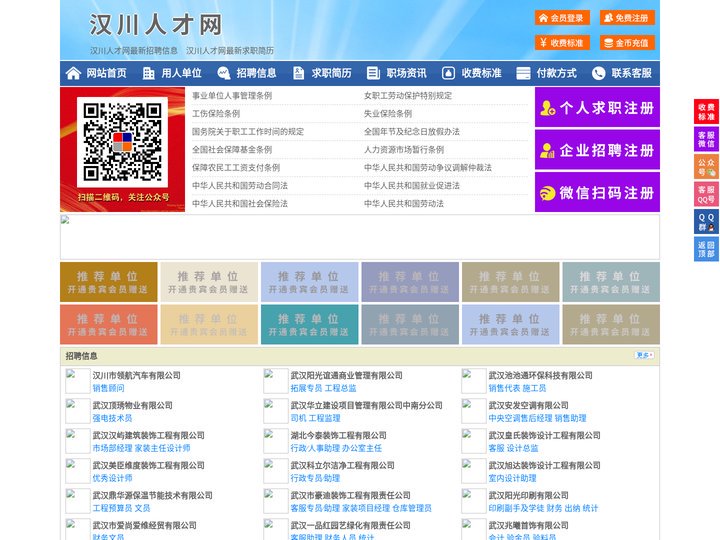Click the icon beside 收费标准 in navbar
The height and width of the screenshot is (540, 720).
pos(448,73)
